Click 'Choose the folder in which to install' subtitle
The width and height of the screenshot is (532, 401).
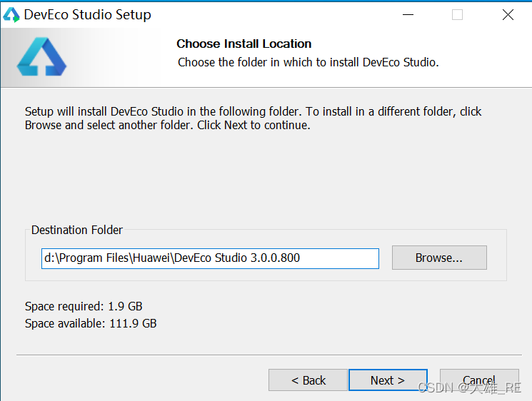click(308, 62)
